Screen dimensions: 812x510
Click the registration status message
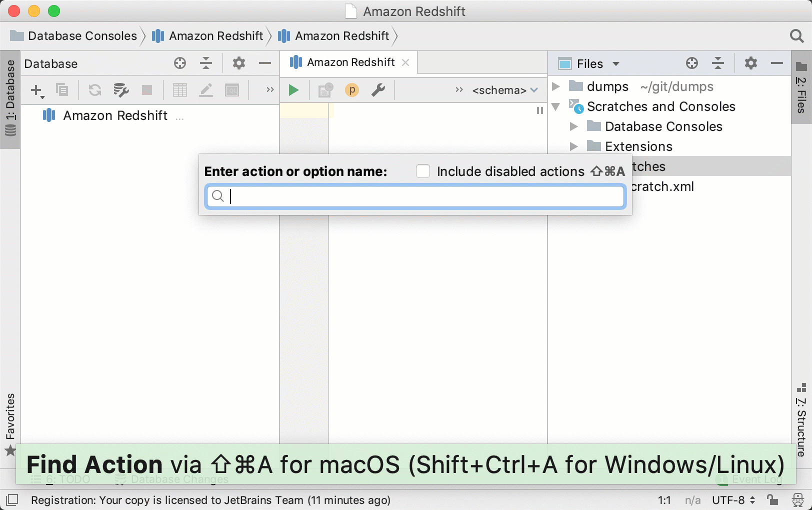tap(210, 500)
